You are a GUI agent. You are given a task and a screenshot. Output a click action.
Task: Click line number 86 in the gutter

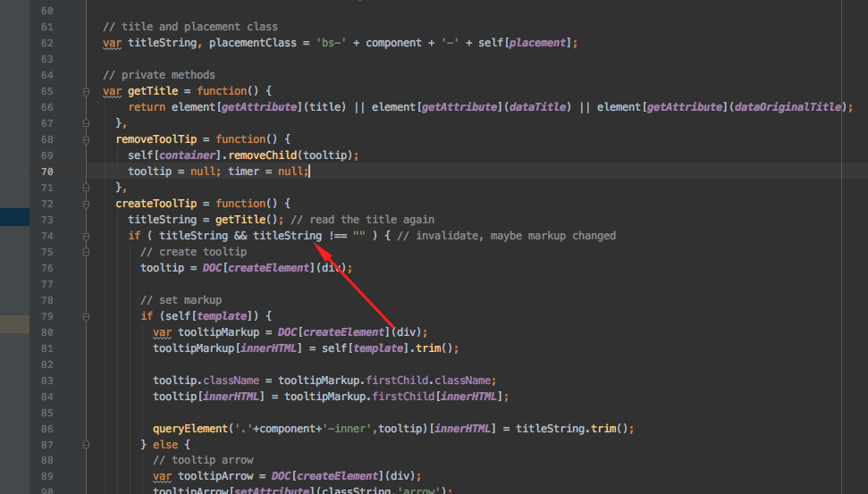[x=47, y=429]
